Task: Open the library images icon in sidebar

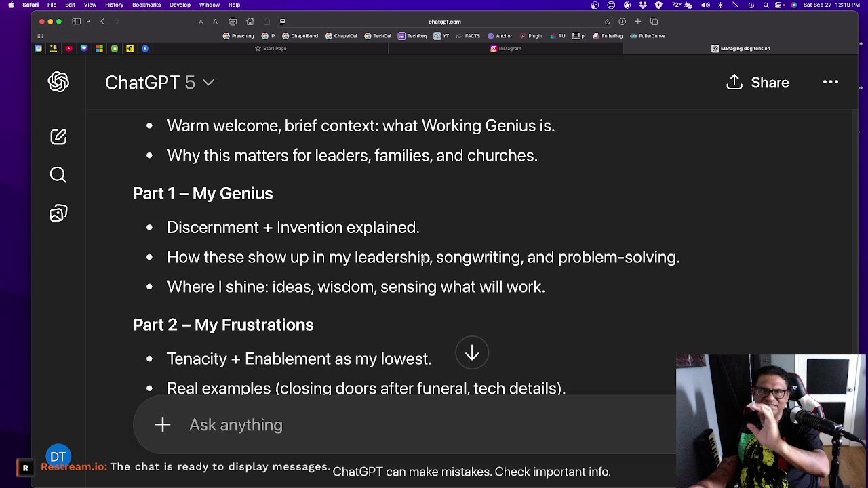Action: point(58,213)
